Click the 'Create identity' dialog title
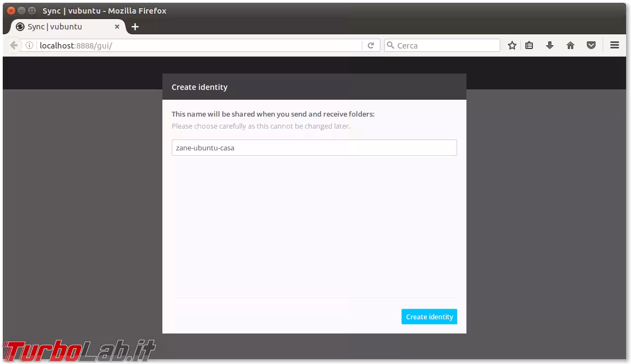This screenshot has height=364, width=631. coord(199,87)
